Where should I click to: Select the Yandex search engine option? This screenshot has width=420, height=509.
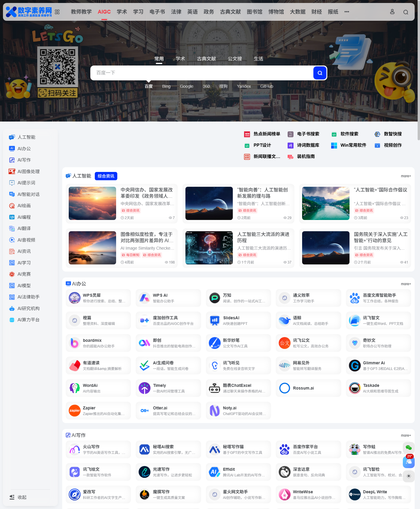click(x=244, y=86)
